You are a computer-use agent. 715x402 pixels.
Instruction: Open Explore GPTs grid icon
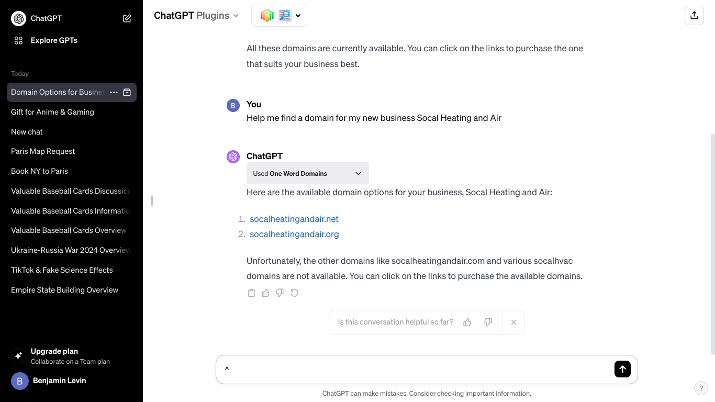pyautogui.click(x=19, y=41)
